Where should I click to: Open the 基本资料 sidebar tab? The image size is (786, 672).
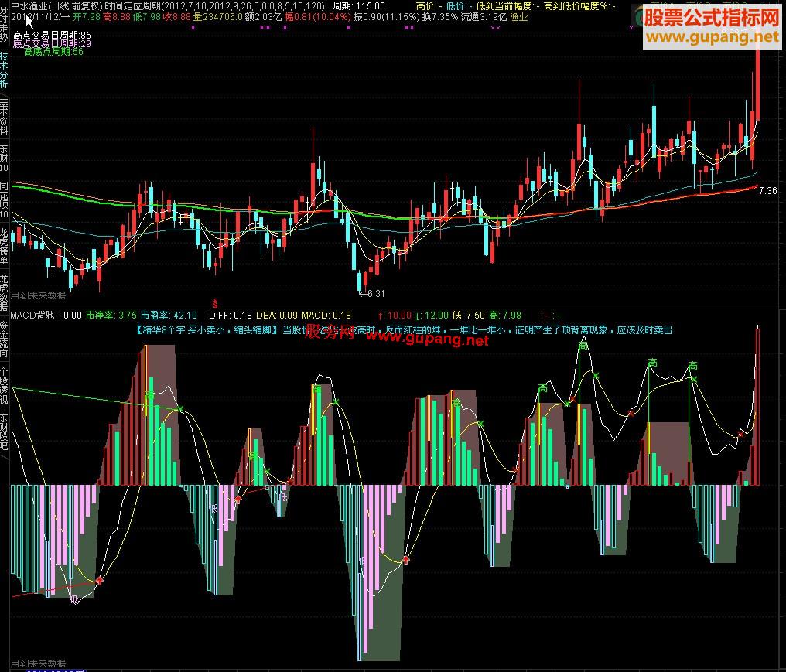(x=4, y=116)
